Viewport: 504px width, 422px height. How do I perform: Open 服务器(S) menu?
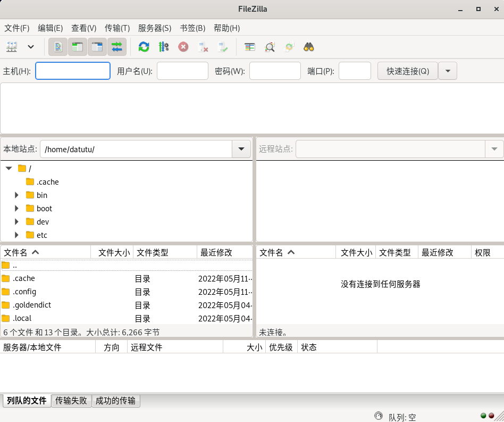tap(155, 28)
